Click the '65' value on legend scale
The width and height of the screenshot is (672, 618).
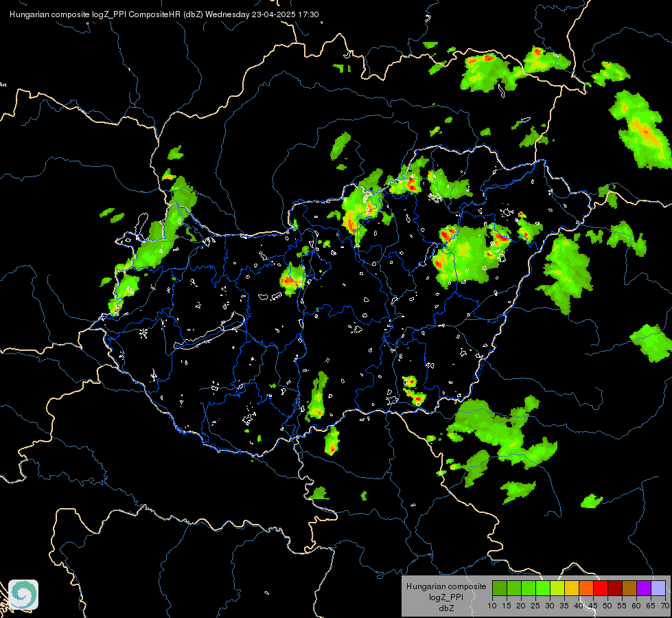651,606
